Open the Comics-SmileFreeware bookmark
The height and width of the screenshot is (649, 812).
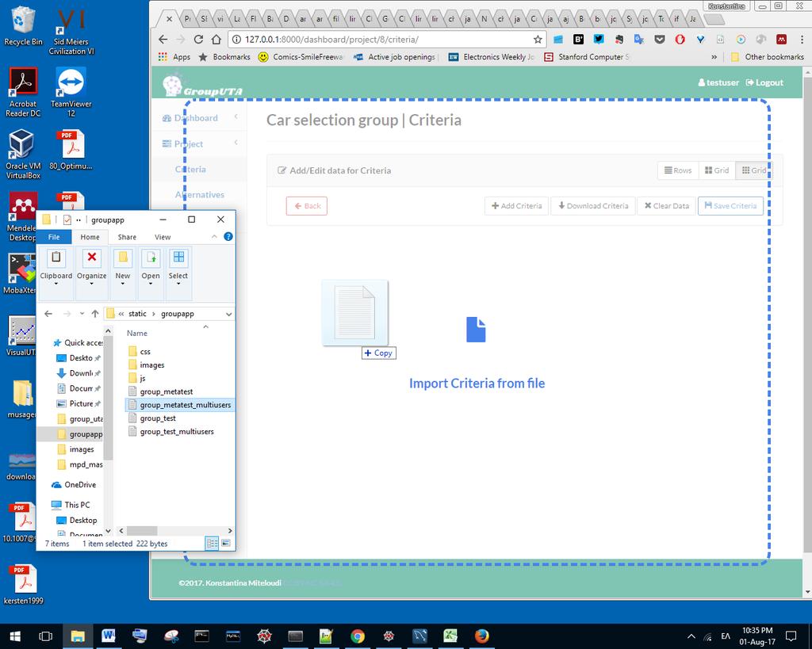coord(301,57)
